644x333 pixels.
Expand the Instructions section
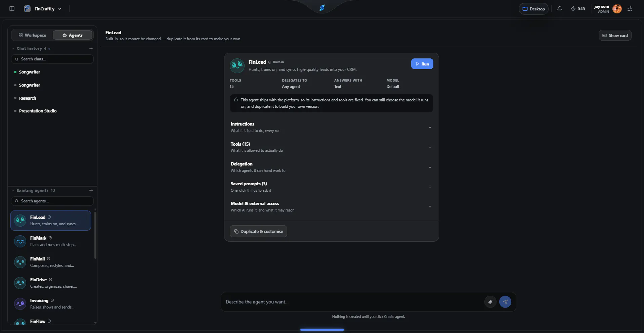[331, 127]
